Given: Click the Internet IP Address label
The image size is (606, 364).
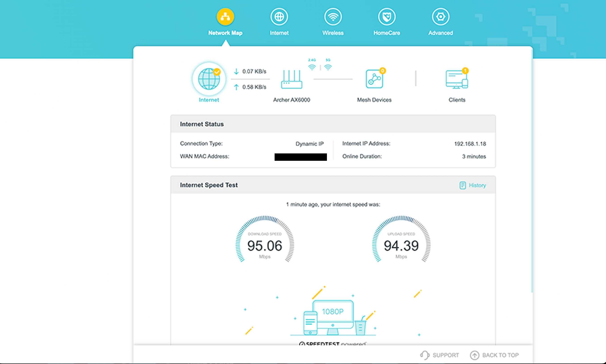Looking at the screenshot, I should (366, 144).
